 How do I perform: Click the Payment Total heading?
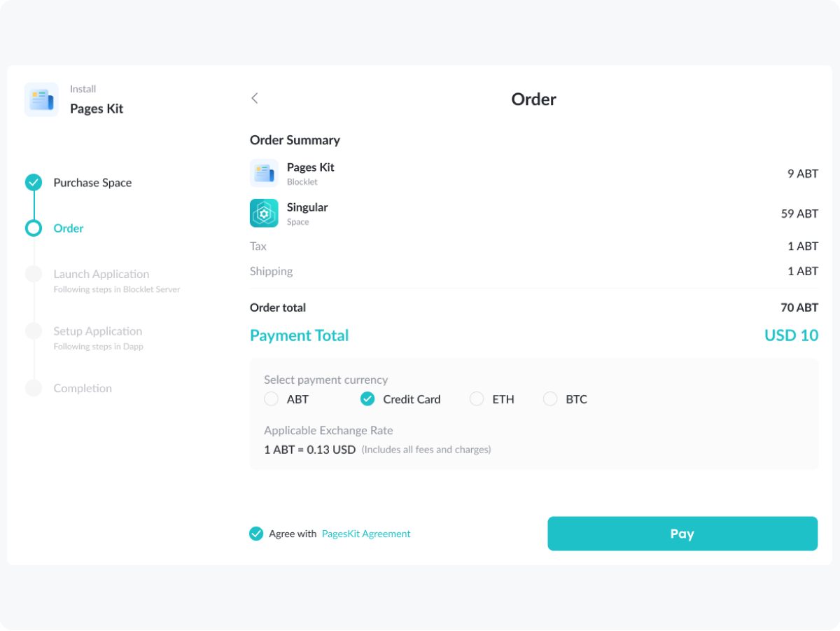coord(299,335)
